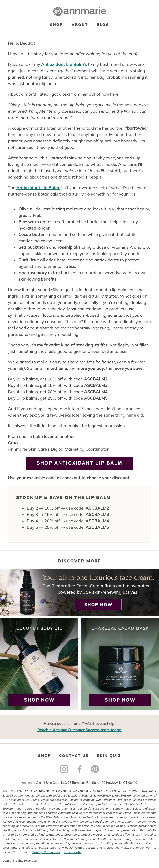Viewport: 159px width, 868px height.
Task: Click SHOP NOW on the Restorative Facial Cream banner
Action: 98,604
